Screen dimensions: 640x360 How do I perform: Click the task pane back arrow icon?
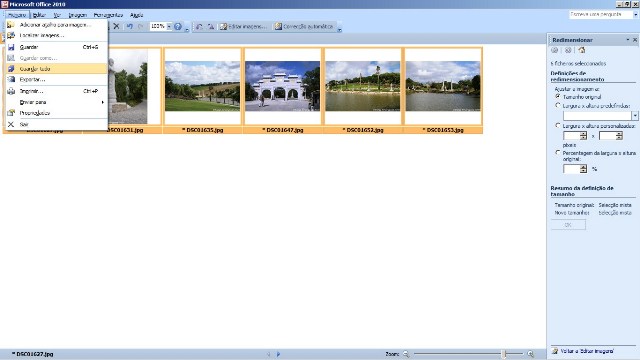pos(554,50)
